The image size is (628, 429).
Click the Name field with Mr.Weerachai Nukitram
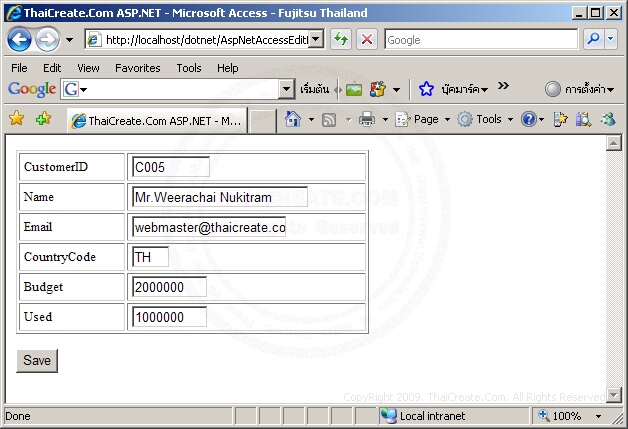point(220,197)
